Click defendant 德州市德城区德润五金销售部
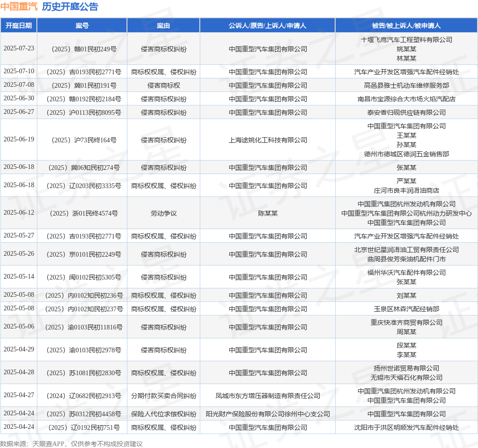The height and width of the screenshot is (448, 478). [x=407, y=154]
